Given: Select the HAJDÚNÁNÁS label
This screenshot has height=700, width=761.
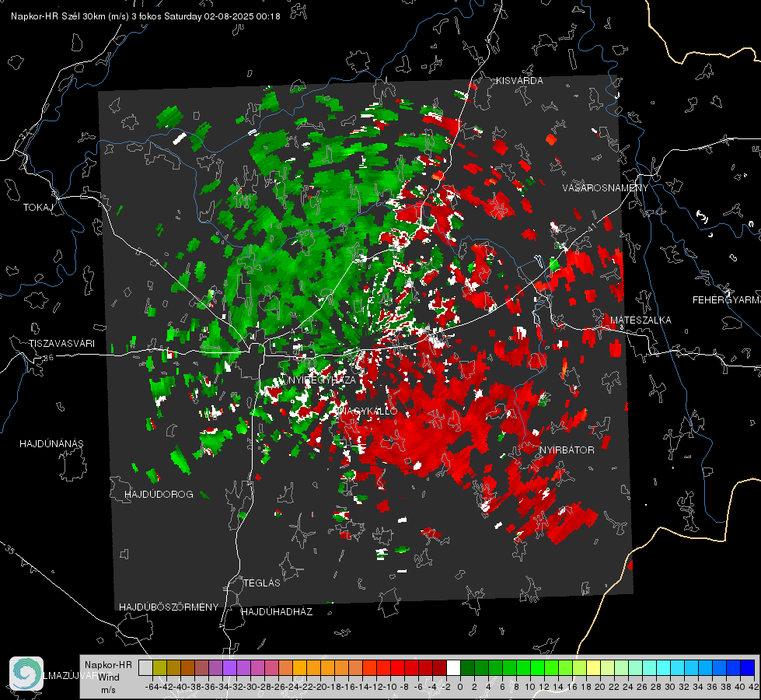Looking at the screenshot, I should point(51,443).
